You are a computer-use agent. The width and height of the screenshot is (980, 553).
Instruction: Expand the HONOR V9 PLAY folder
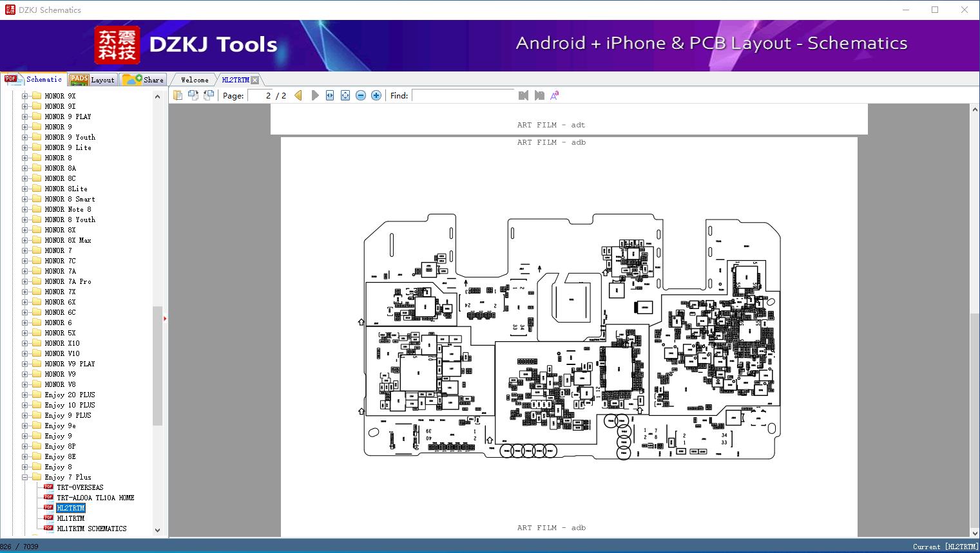[x=25, y=364]
